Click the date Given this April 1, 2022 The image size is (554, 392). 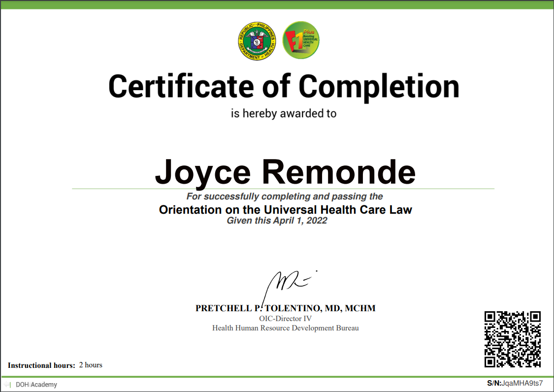[x=277, y=220]
